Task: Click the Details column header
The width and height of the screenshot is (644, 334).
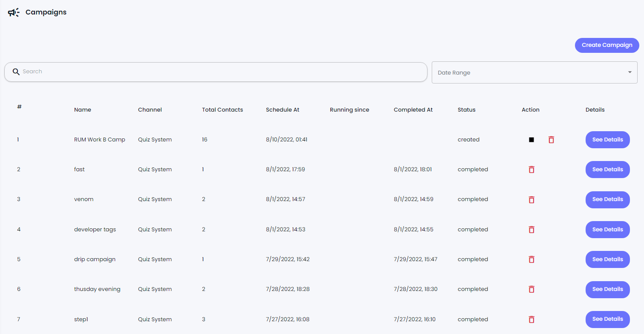Action: (x=595, y=110)
